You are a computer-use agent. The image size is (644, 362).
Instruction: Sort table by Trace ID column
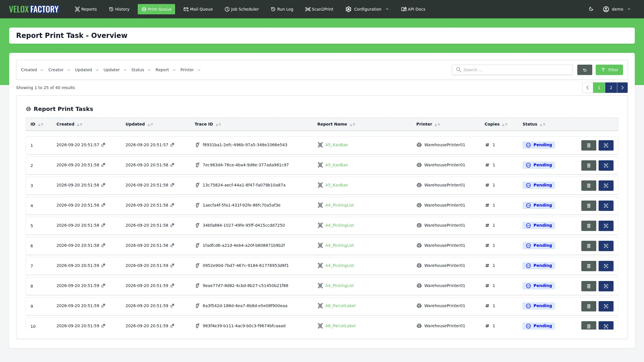tap(218, 124)
